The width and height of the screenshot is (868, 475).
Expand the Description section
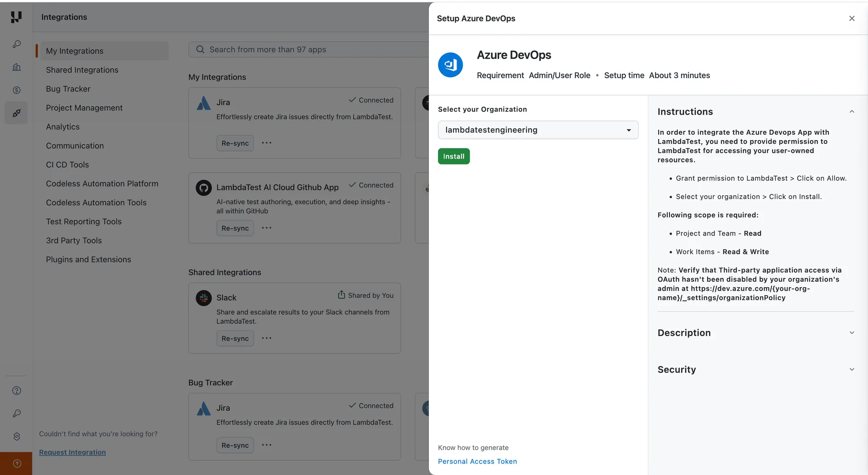coord(851,333)
